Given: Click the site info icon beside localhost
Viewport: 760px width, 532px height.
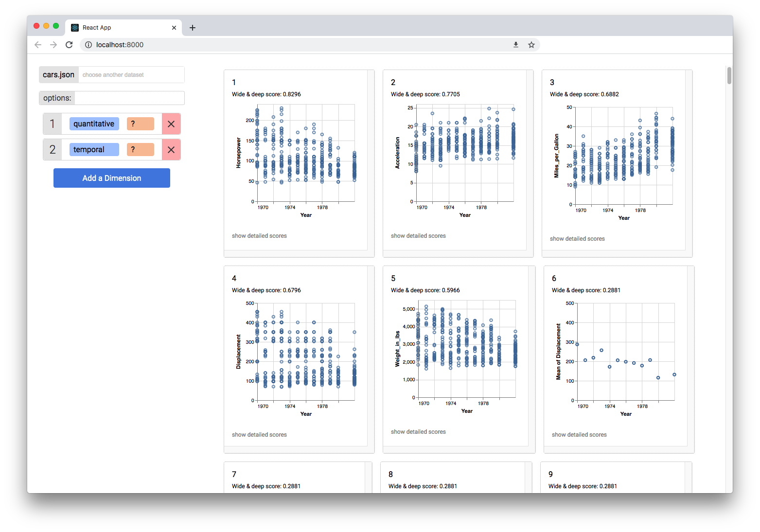Looking at the screenshot, I should [x=88, y=45].
